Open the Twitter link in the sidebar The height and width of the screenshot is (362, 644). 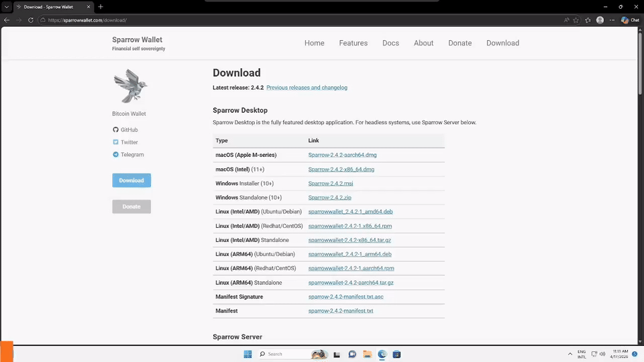(x=129, y=142)
